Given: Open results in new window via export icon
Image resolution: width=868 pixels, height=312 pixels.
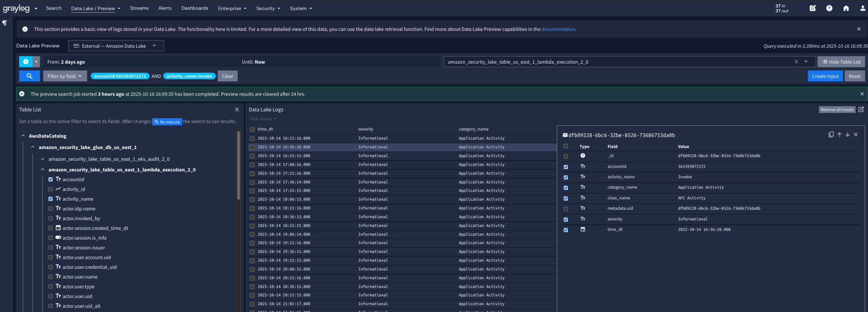Looking at the screenshot, I should [x=862, y=109].
